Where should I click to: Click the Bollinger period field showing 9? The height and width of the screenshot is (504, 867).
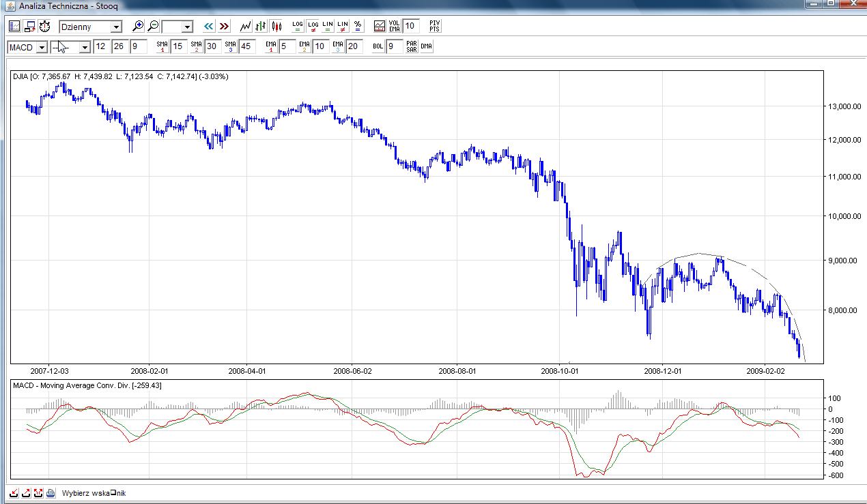[394, 46]
